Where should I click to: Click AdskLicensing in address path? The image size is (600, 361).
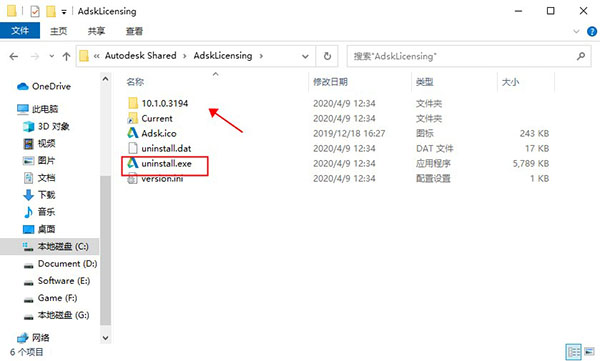(223, 56)
